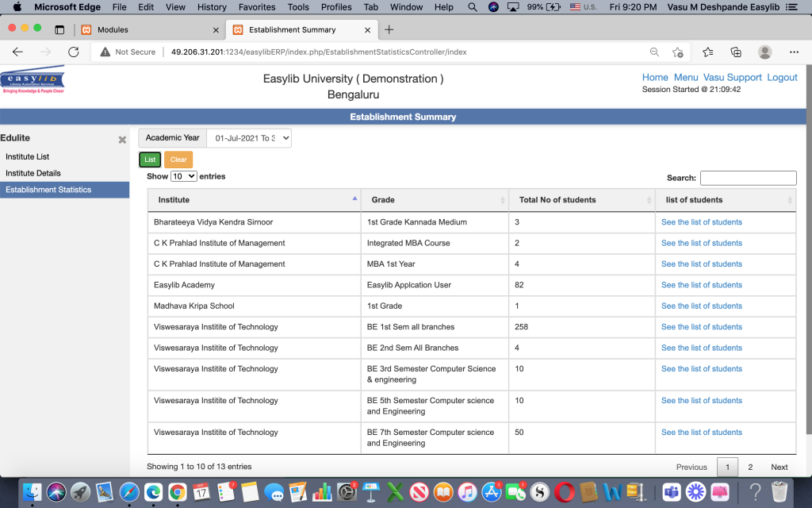Open the Apple menu
This screenshot has height=508, width=812.
(17, 7)
